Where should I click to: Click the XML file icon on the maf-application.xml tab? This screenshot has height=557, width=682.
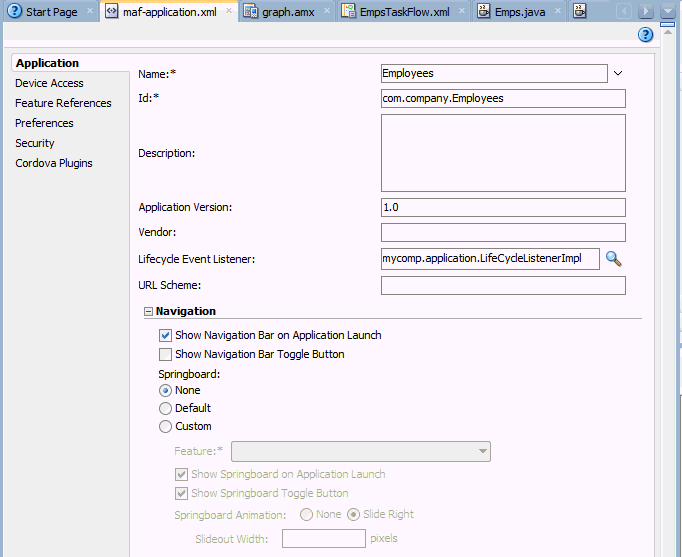coord(112,11)
